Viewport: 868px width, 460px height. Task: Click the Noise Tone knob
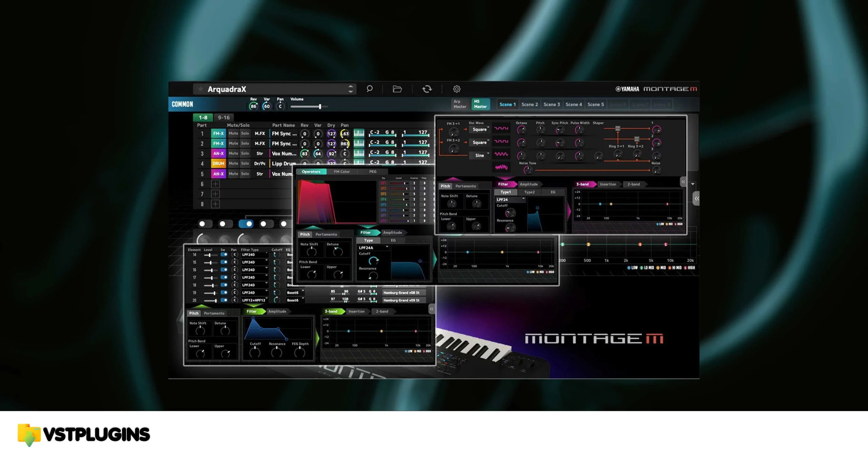click(528, 170)
